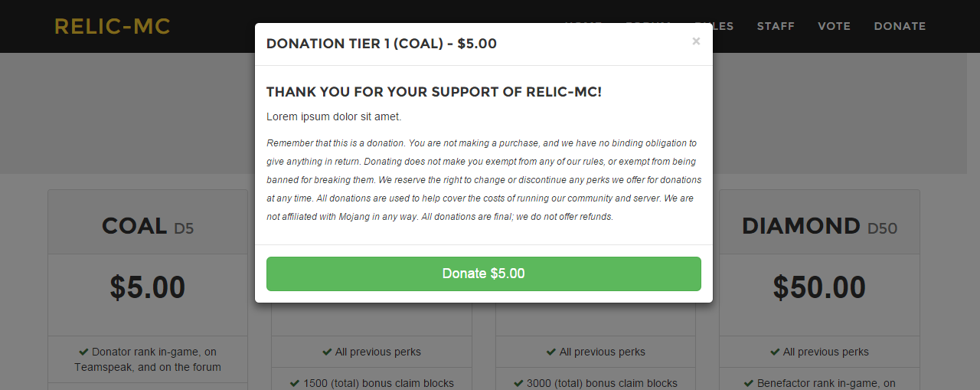
Task: Click the Thank You for Your Support heading
Action: pos(434,92)
